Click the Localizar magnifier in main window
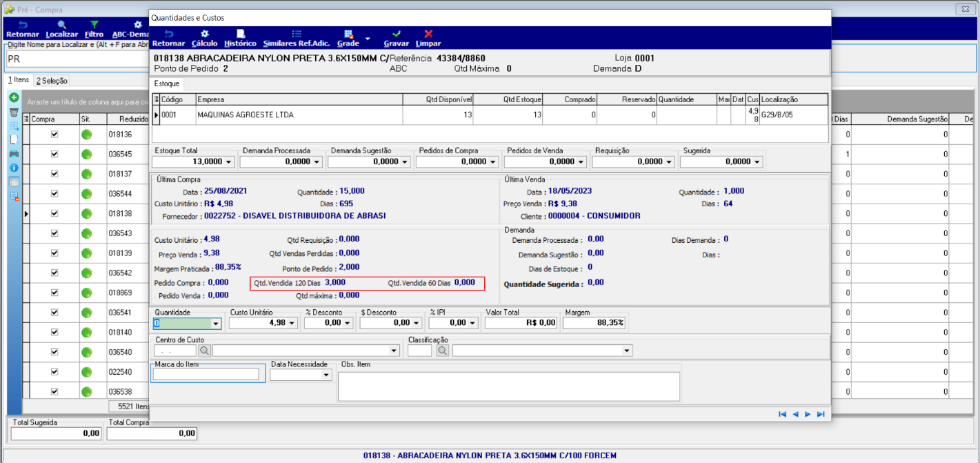 (61, 25)
